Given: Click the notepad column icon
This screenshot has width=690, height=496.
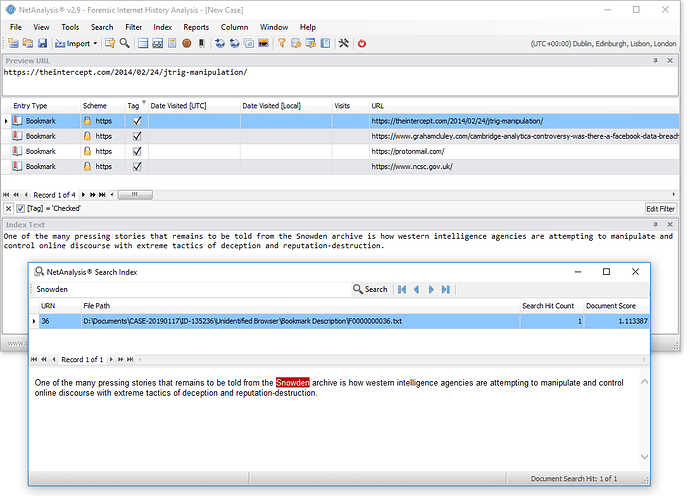Looking at the screenshot, I should (172, 43).
